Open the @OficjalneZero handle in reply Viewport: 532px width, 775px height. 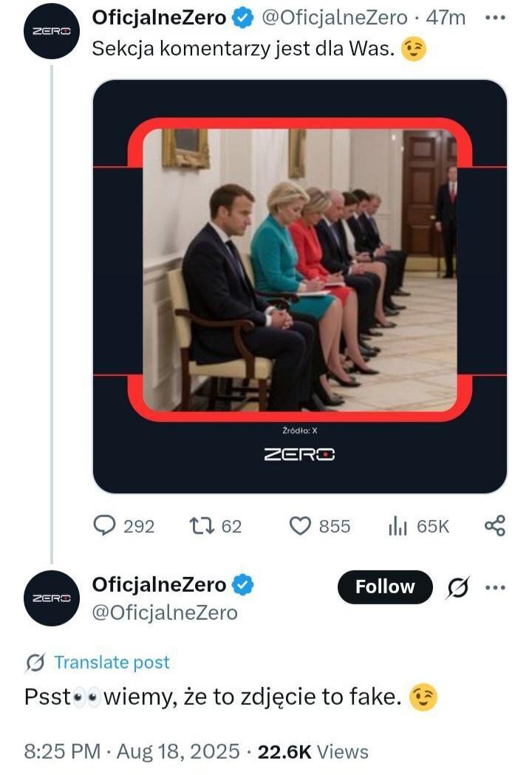[x=164, y=612]
